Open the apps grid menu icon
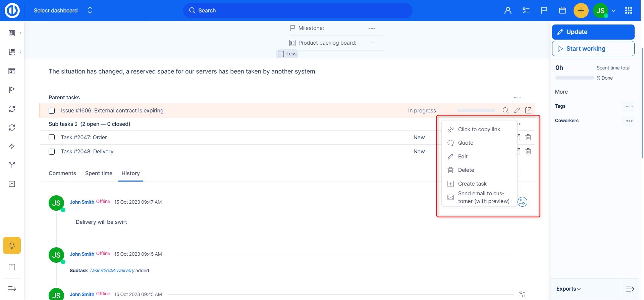Image resolution: width=644 pixels, height=300 pixels. (x=629, y=11)
